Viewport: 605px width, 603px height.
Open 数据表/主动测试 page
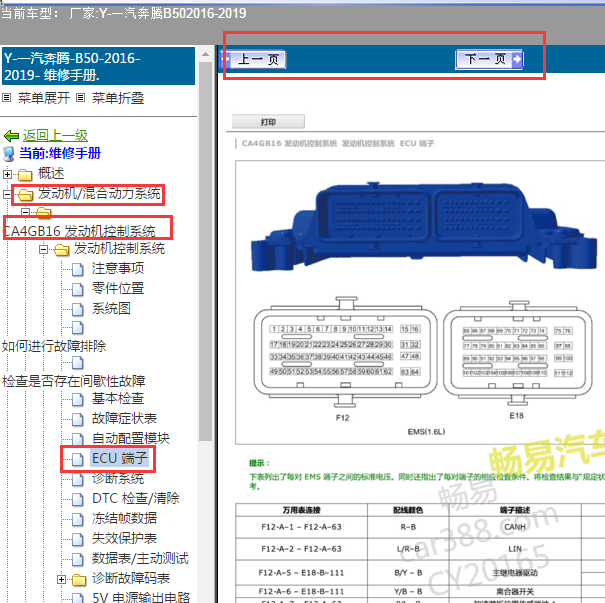(140, 558)
